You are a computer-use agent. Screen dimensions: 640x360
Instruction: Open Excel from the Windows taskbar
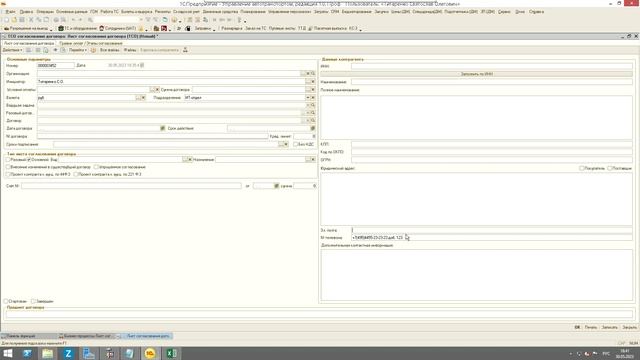tap(171, 353)
